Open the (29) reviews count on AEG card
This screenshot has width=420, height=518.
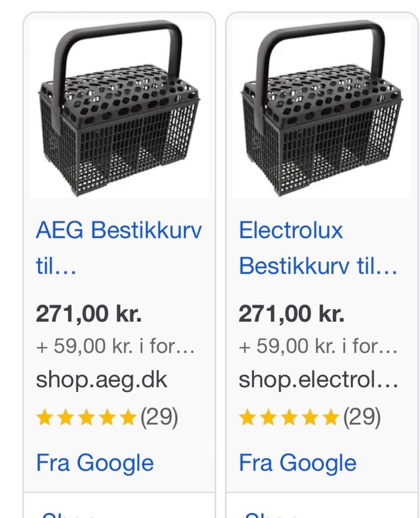pos(159,418)
